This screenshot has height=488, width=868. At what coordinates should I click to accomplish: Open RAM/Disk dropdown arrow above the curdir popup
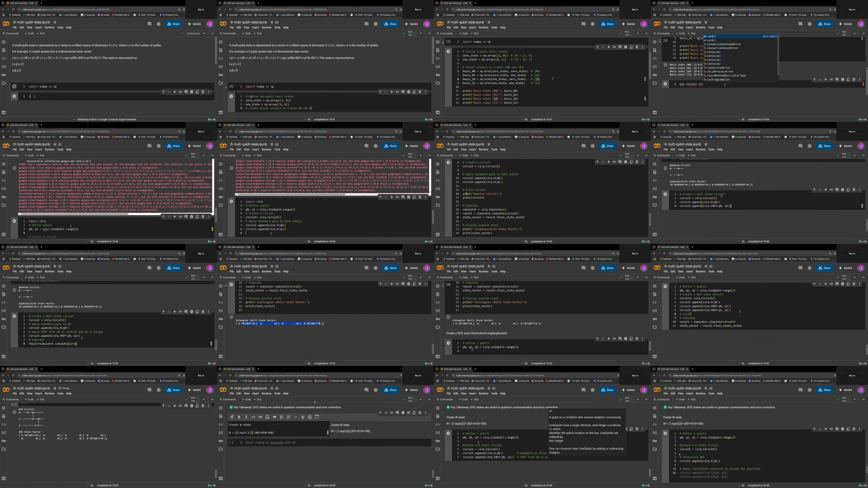[854, 33]
